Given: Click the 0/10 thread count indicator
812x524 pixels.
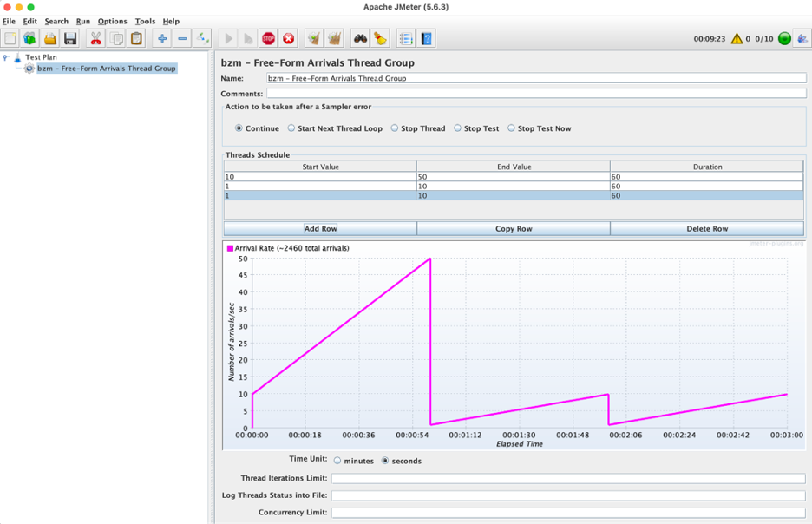Looking at the screenshot, I should click(763, 39).
